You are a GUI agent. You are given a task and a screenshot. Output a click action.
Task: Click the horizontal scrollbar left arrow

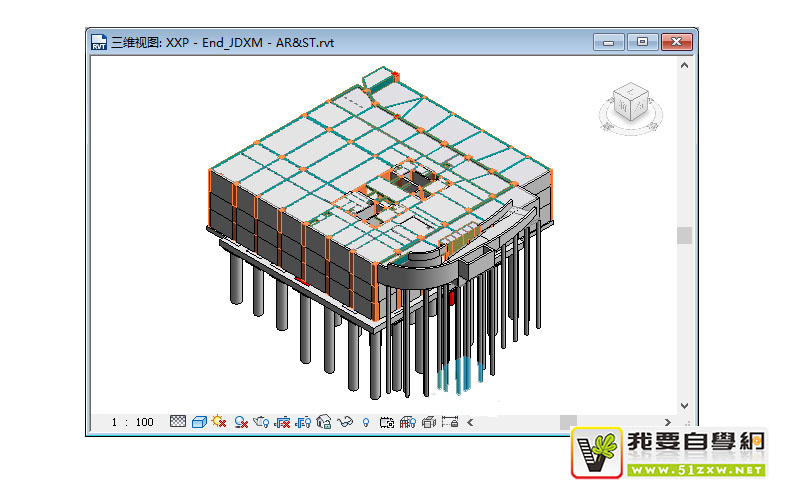pyautogui.click(x=470, y=422)
